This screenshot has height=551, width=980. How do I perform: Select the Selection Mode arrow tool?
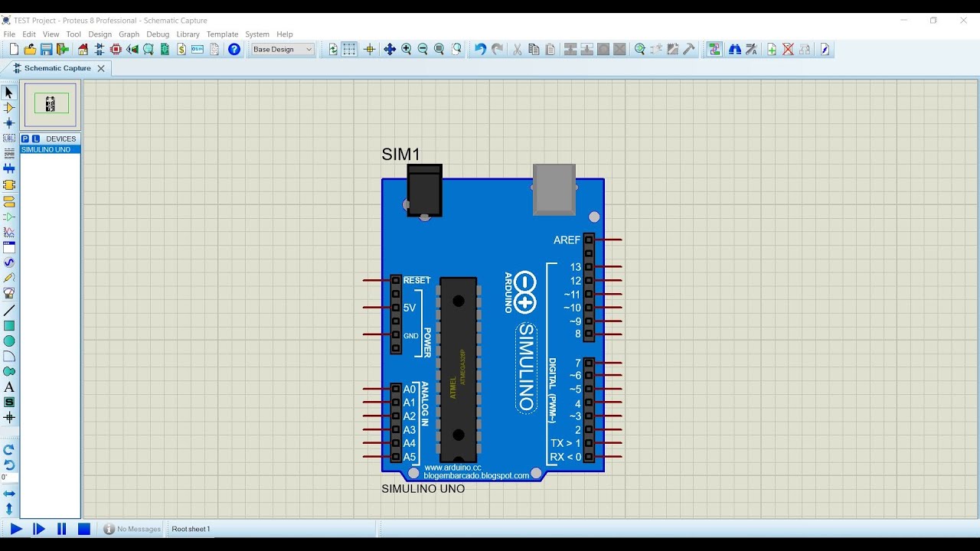click(x=9, y=93)
